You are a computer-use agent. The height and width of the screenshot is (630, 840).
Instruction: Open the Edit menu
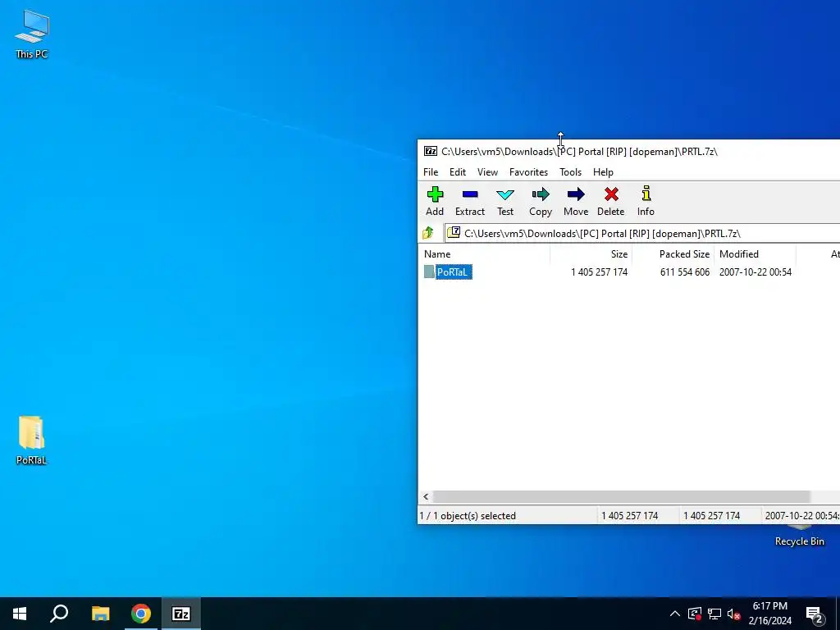(x=458, y=172)
